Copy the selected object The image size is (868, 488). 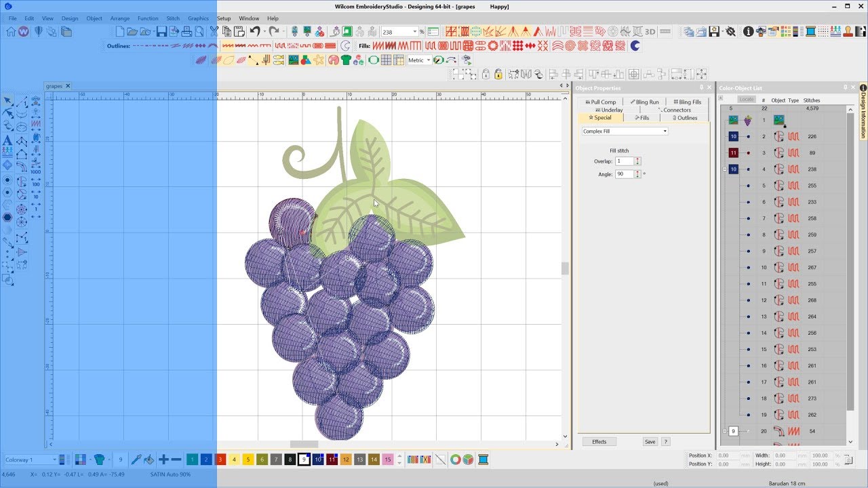[227, 31]
